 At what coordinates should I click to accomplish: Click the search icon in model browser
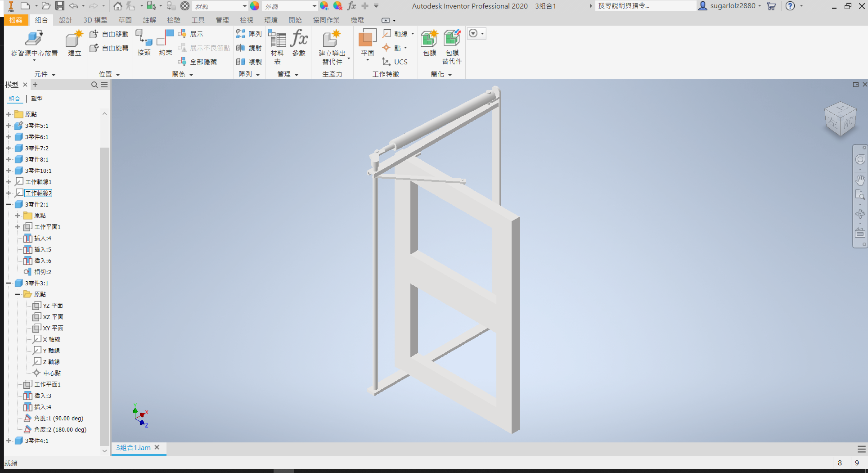pos(94,85)
